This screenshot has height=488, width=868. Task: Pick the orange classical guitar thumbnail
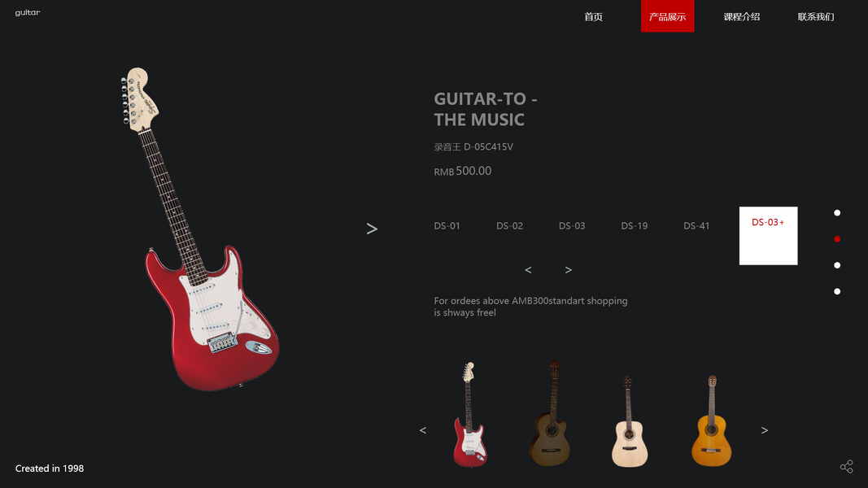tap(711, 420)
